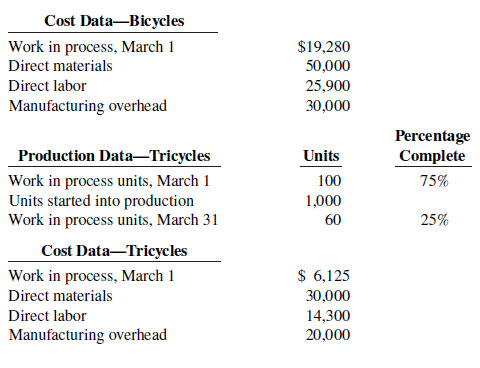Screen dimensions: 480x368
Task: Click the Cost Data—Bicycles heading
Action: (x=114, y=21)
